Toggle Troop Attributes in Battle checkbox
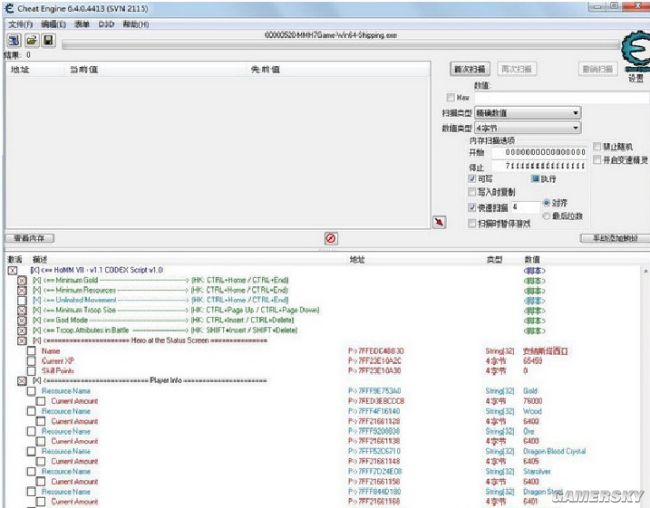Screen dimensions: 650x508 22,331
